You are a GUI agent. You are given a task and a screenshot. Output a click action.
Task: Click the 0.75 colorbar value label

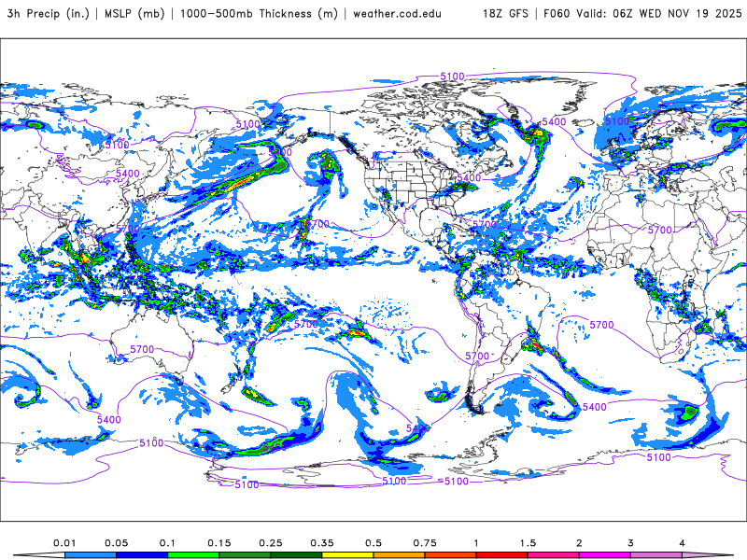[x=425, y=543]
